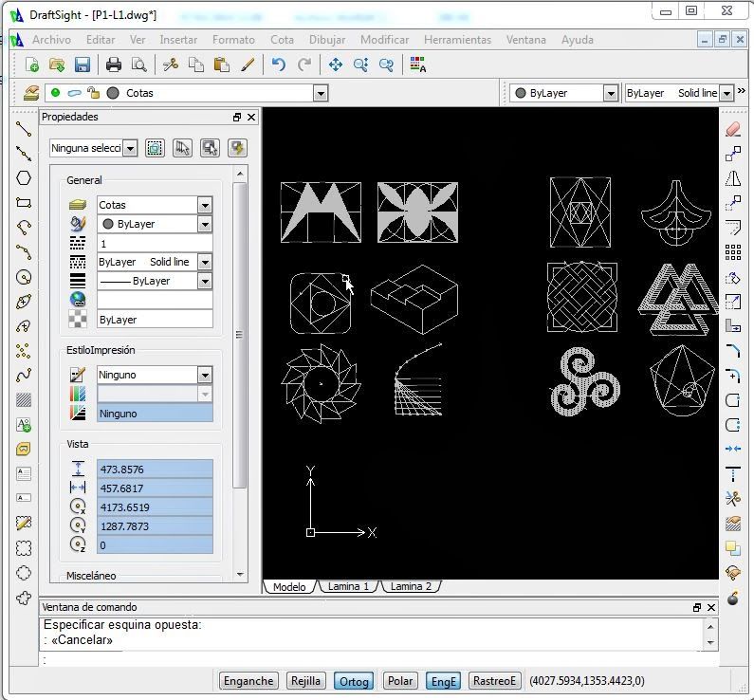Open the EstiloImpresión Ninguno dropdown
Screen dimensions: 754x700
click(204, 375)
